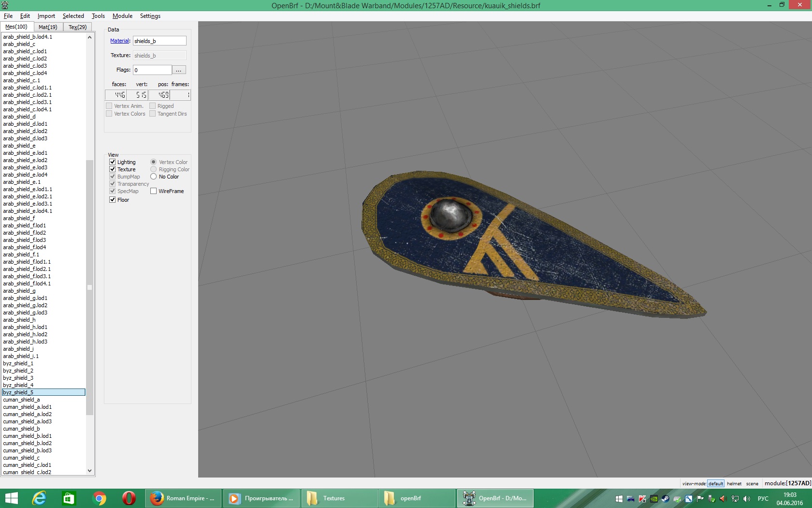This screenshot has width=812, height=508.
Task: Set view-mode to default
Action: 716,483
